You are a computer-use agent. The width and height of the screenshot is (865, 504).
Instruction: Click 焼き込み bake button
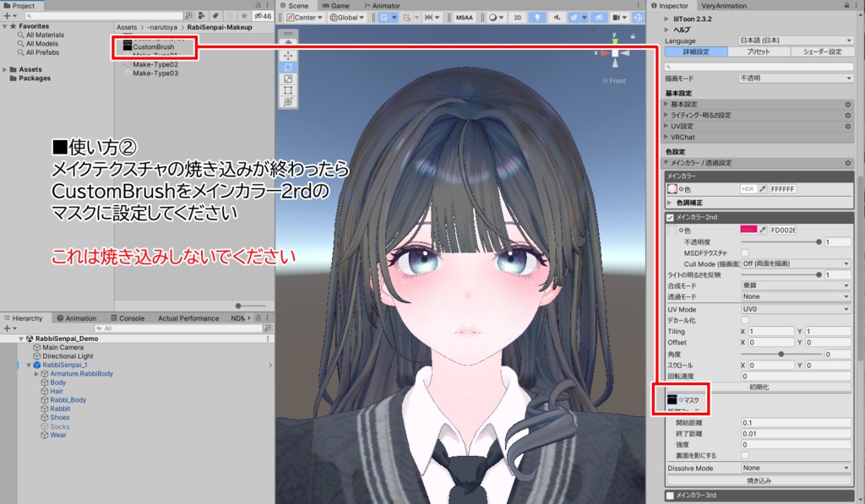tap(759, 480)
